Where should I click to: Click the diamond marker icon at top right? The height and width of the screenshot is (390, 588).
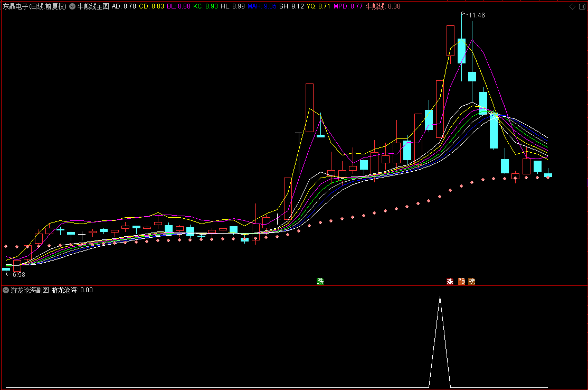(x=572, y=6)
